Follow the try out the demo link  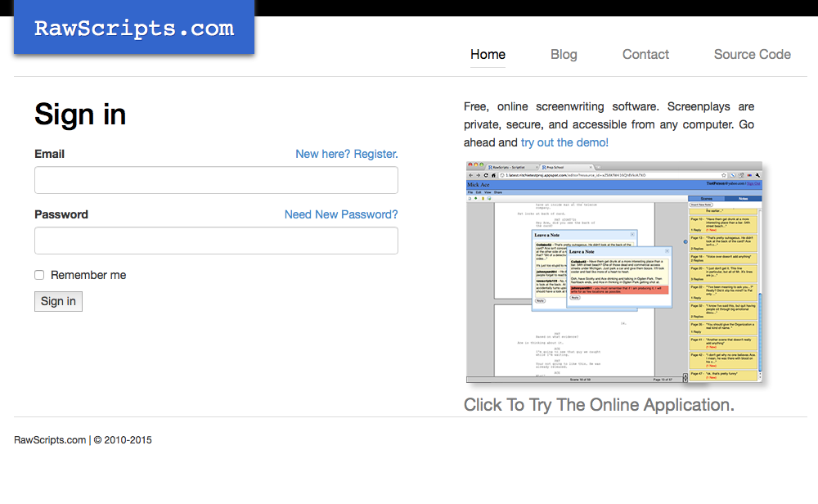point(564,142)
